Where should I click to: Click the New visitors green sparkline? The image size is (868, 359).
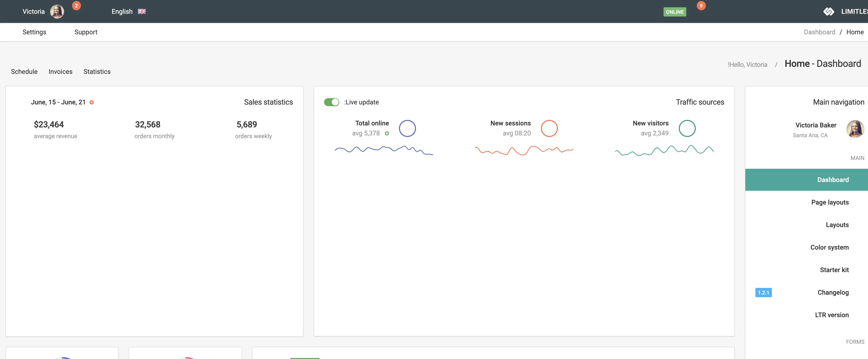point(664,150)
